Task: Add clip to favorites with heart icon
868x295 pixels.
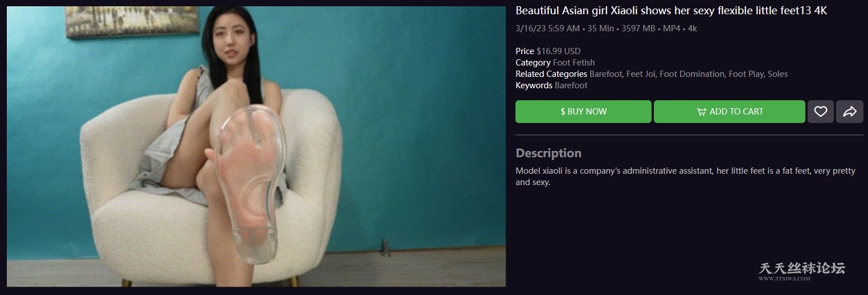Action: click(820, 112)
